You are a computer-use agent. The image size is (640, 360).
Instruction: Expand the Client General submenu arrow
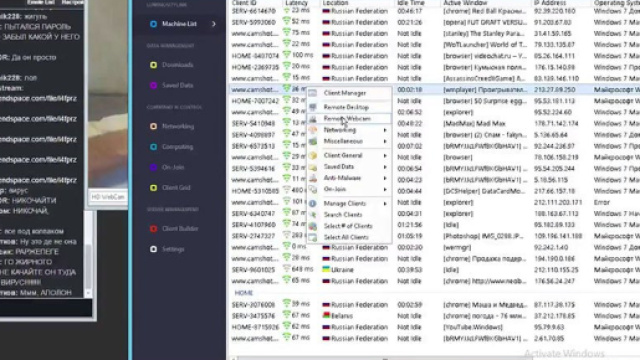coord(385,156)
